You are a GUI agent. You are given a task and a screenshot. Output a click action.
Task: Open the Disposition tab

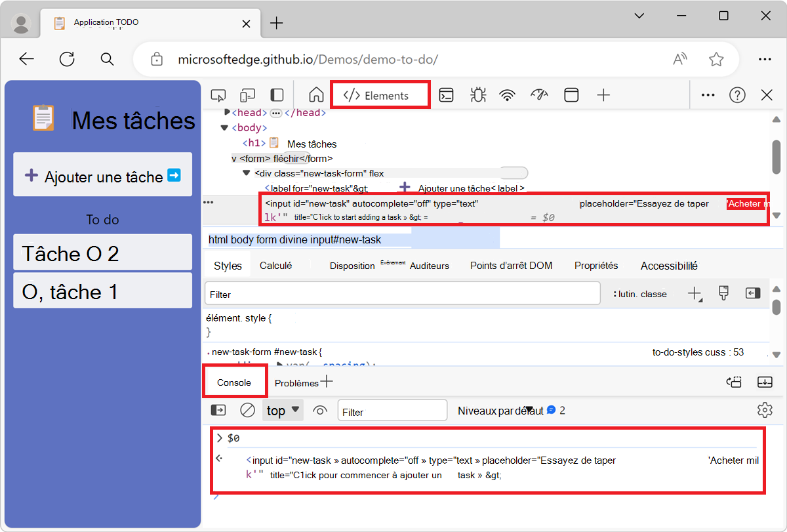[x=352, y=266]
